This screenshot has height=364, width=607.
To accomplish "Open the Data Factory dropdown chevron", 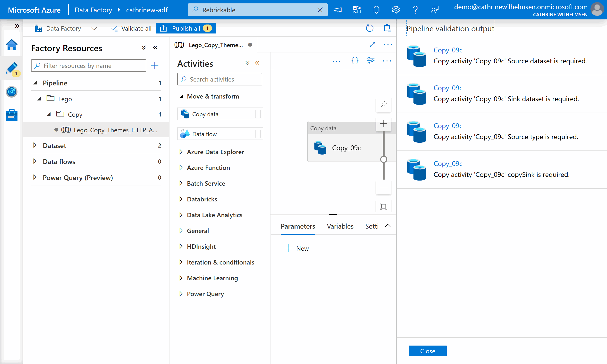I will point(94,29).
